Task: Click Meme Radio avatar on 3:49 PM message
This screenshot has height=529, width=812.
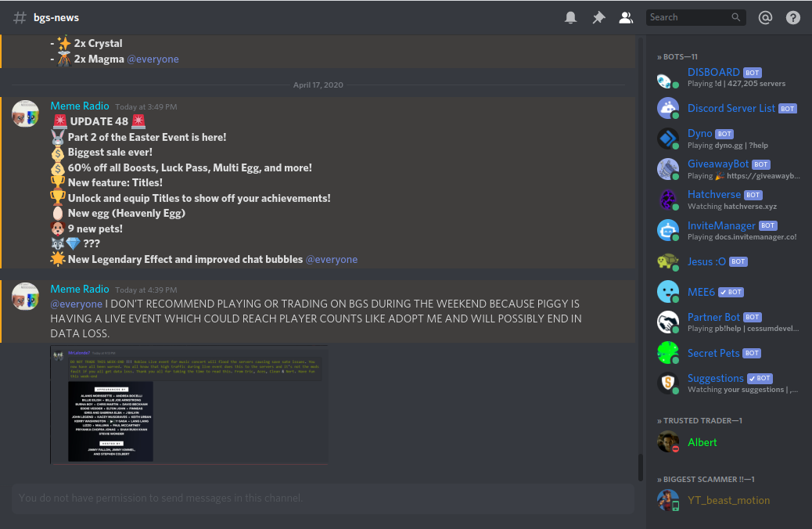Action: click(x=25, y=113)
